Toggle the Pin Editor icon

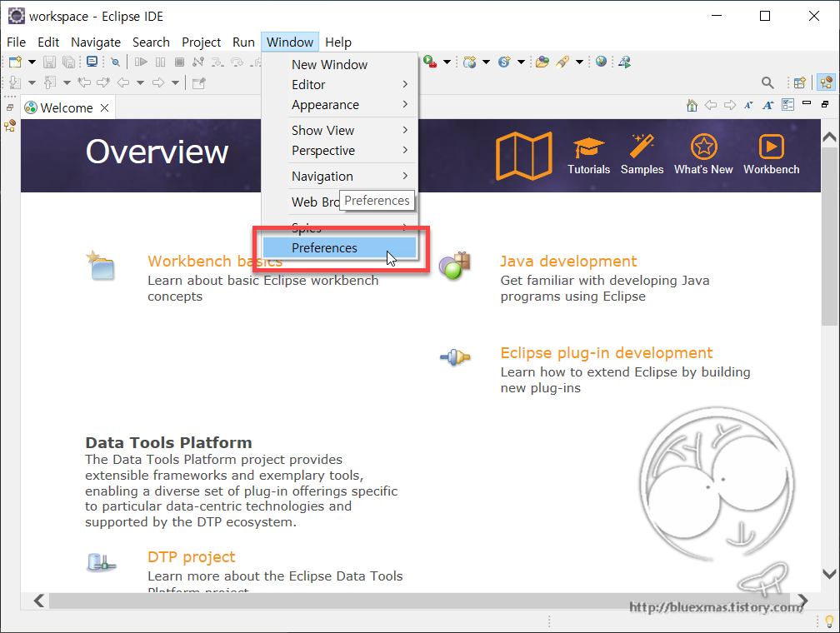198,83
